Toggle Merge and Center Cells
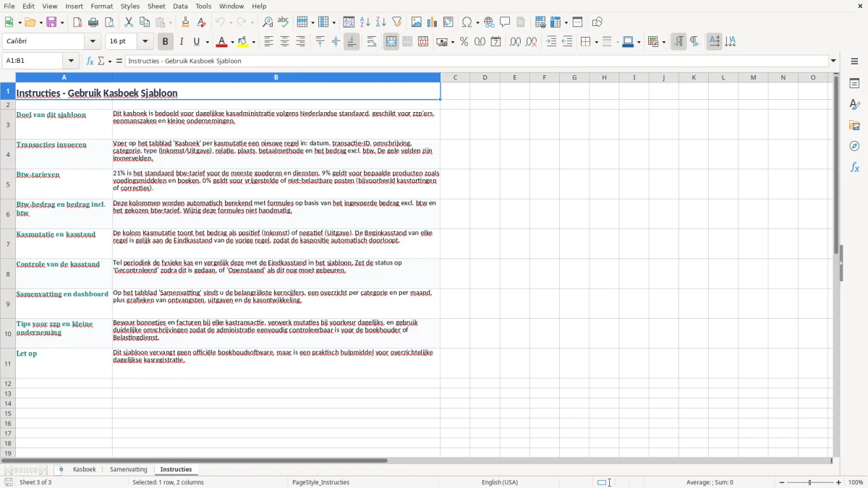This screenshot has width=868, height=488. pos(391,42)
